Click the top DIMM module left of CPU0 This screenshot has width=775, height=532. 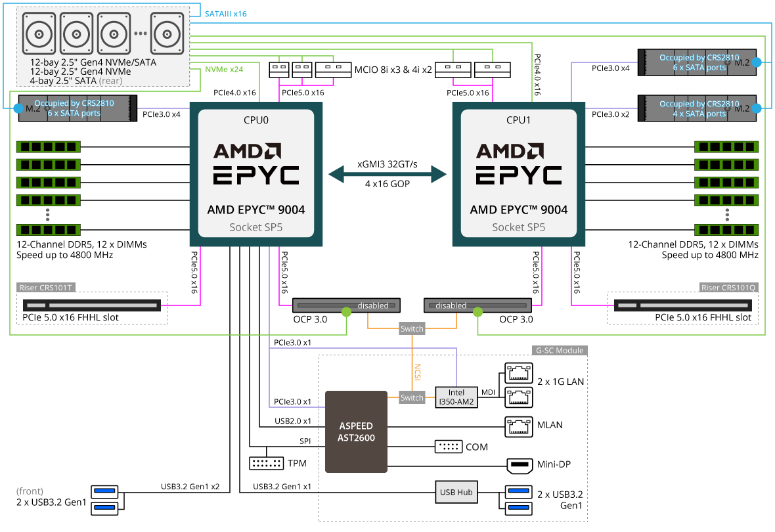48,146
